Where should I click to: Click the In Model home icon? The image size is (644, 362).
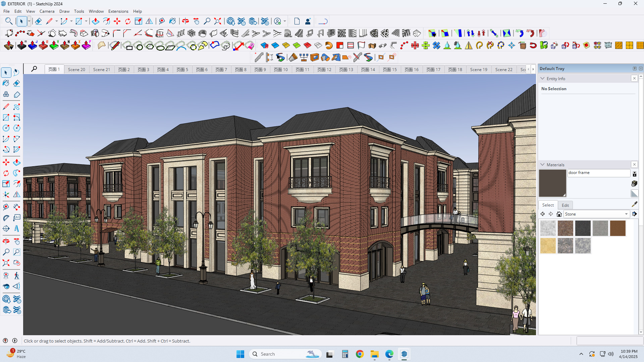559,214
